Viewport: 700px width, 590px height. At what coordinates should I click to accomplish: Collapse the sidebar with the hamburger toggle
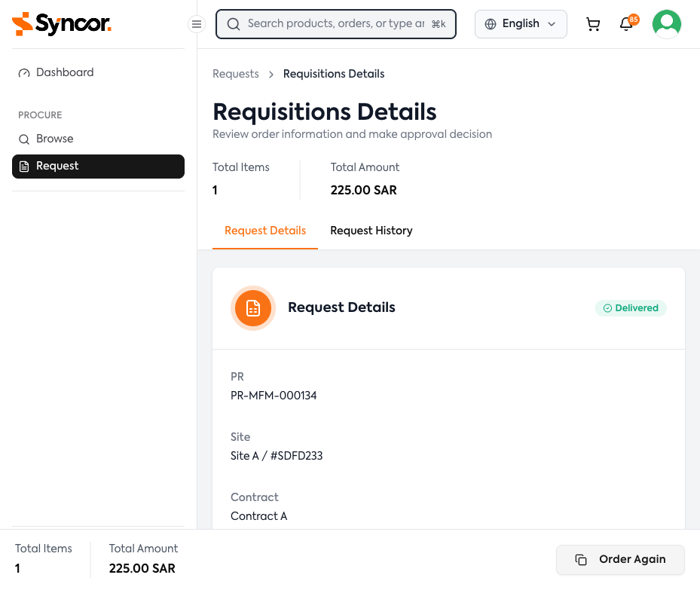coord(197,24)
